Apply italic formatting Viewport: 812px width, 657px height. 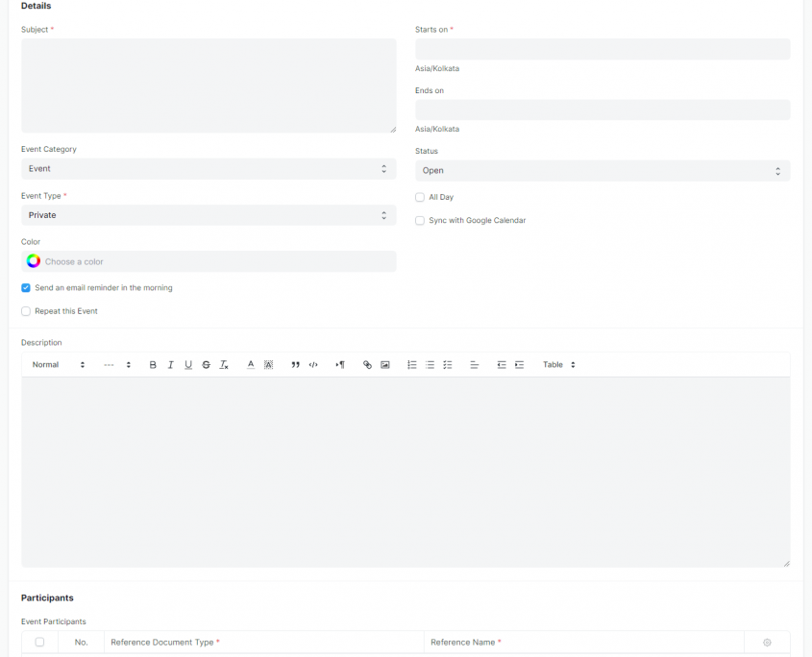coord(170,364)
